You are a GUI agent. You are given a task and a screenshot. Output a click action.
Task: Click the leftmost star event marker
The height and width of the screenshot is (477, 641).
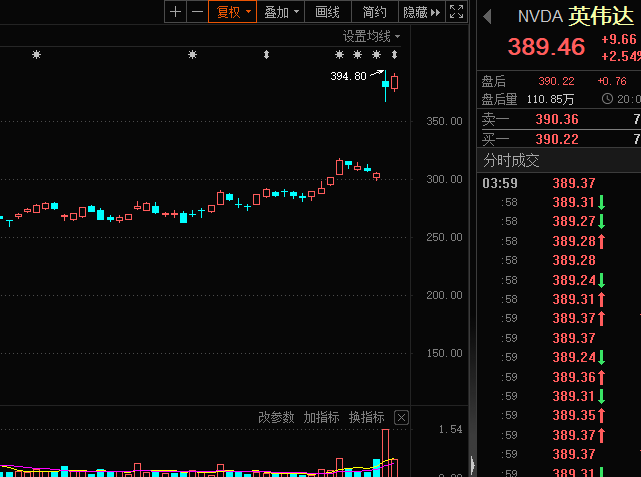pos(36,54)
